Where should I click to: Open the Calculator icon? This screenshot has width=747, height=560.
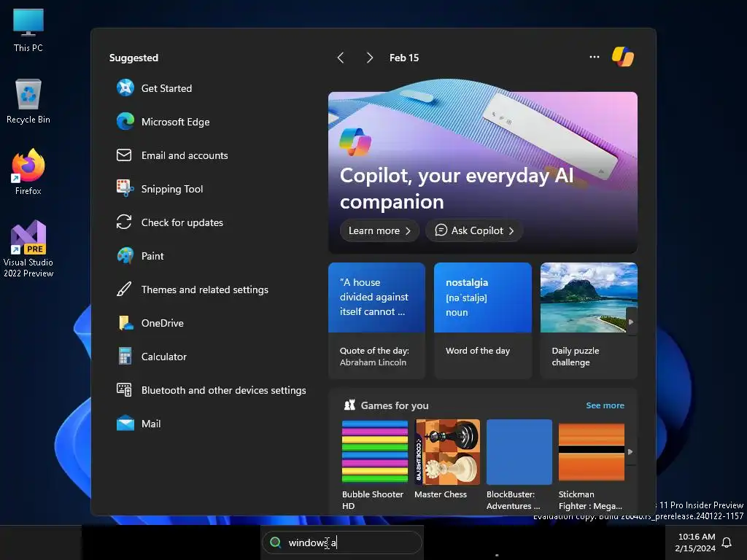[125, 356]
